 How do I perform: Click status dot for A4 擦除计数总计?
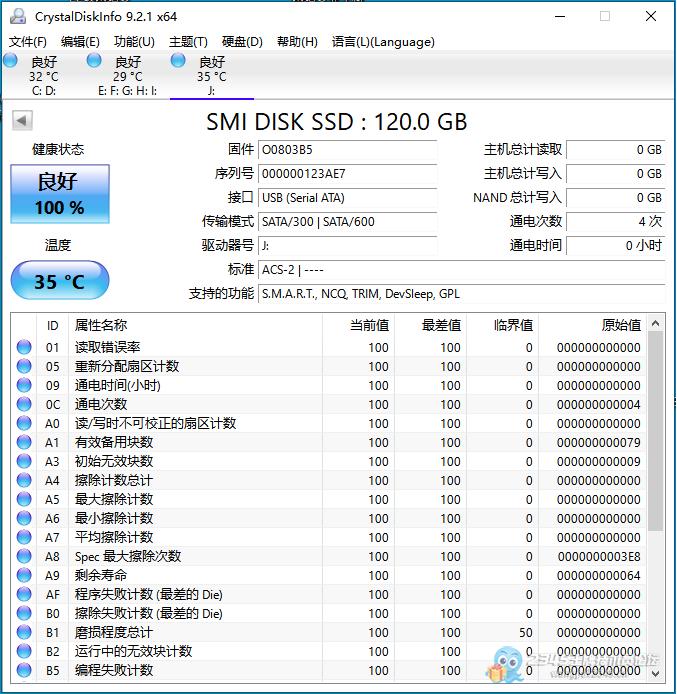point(24,481)
